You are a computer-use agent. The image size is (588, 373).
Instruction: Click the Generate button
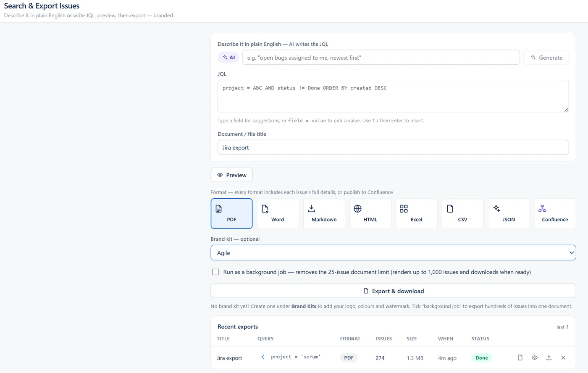pyautogui.click(x=546, y=58)
